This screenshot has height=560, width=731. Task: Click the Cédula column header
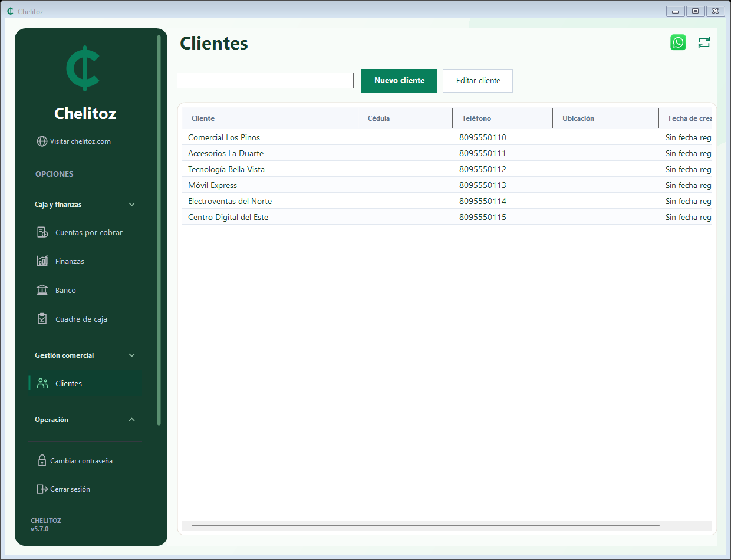(405, 118)
